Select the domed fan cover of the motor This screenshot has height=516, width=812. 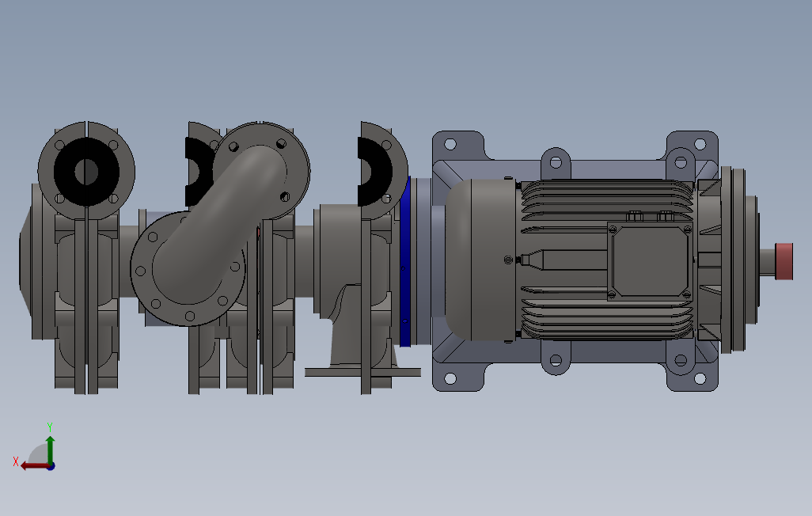480,260
